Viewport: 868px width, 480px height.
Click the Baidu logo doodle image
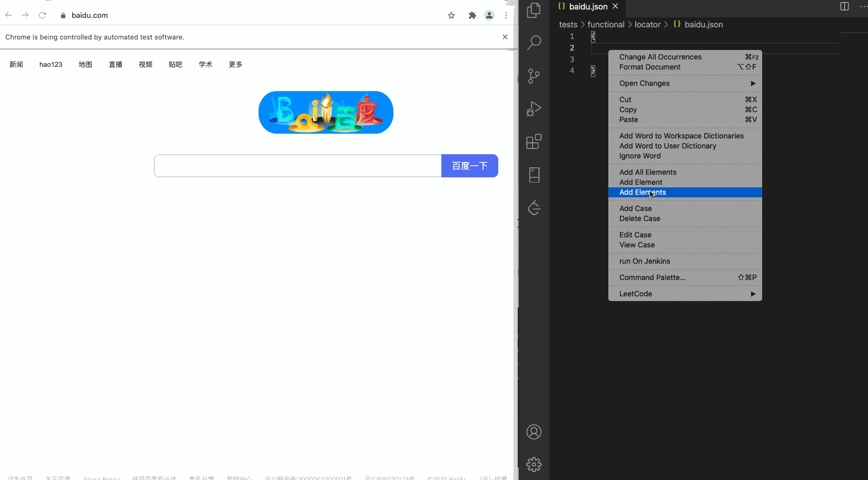pyautogui.click(x=326, y=112)
